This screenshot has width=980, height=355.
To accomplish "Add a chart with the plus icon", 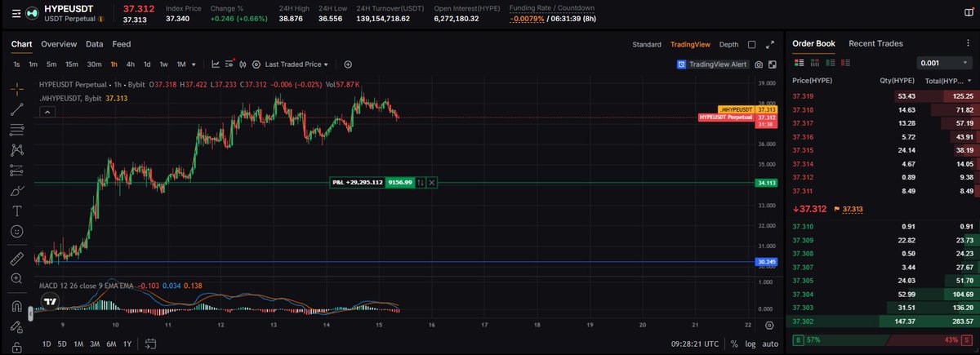I will [348, 64].
